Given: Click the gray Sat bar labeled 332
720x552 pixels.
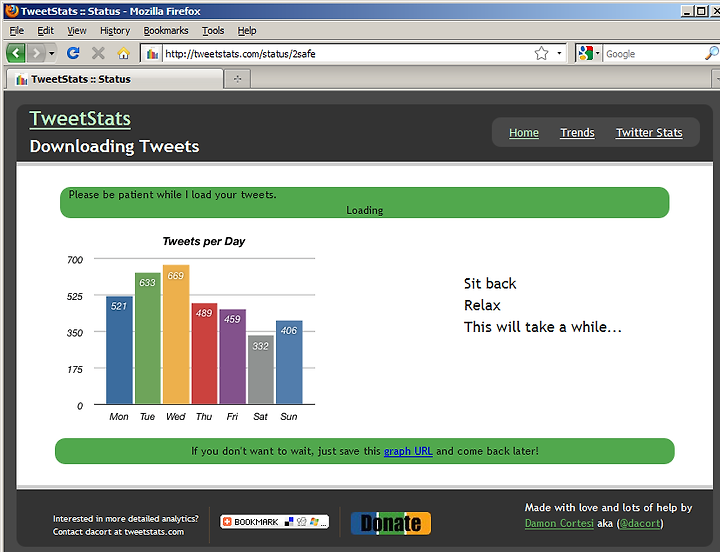Looking at the screenshot, I should (x=261, y=370).
